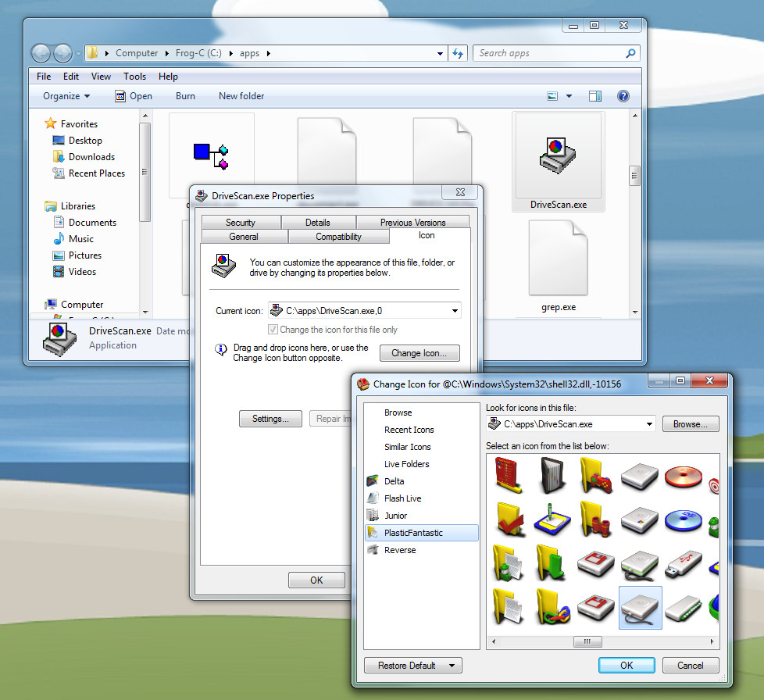
Task: Select the red CD disc icon
Action: (683, 477)
